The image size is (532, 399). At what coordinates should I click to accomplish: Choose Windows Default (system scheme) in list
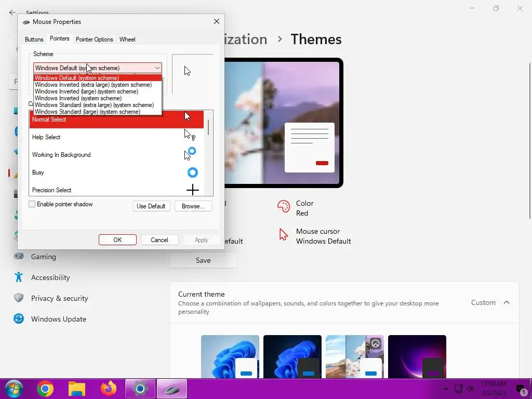(x=98, y=78)
